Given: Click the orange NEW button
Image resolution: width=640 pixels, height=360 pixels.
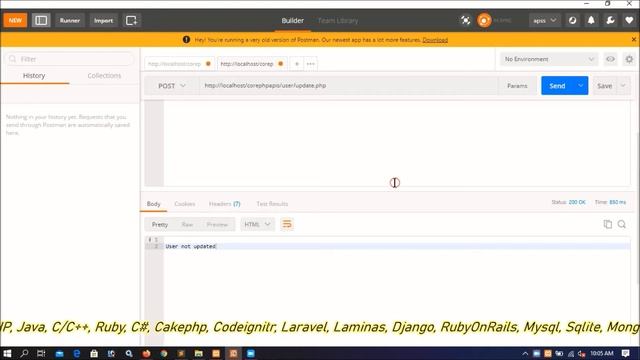Looking at the screenshot, I should coord(15,20).
